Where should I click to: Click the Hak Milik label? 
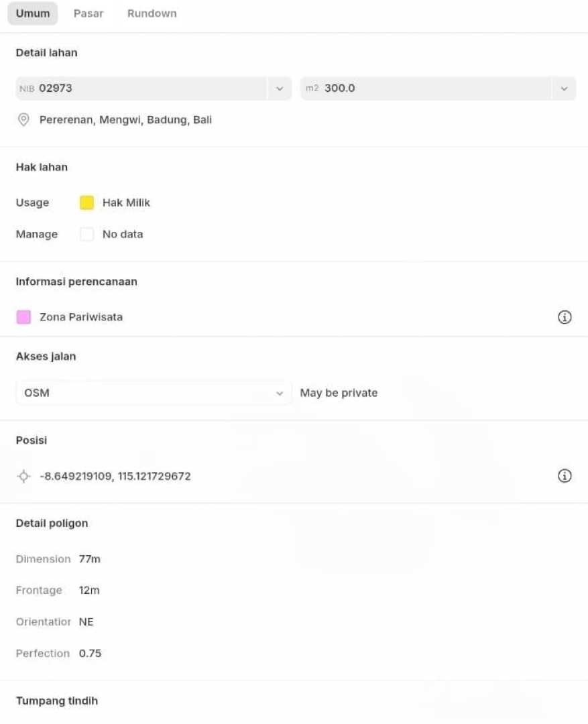(126, 202)
